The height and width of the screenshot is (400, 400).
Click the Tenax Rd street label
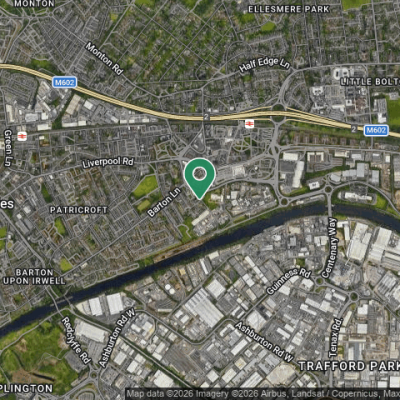(x=335, y=338)
